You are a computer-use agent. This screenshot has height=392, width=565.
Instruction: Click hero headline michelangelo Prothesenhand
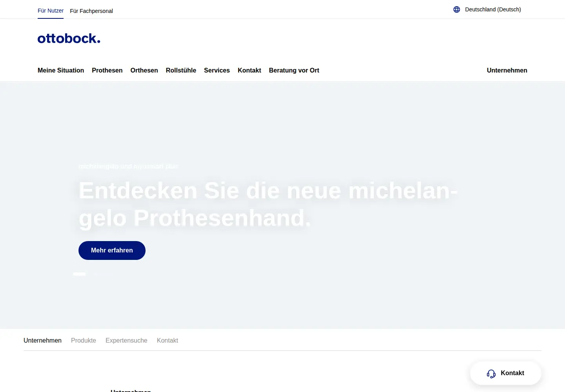pyautogui.click(x=268, y=204)
